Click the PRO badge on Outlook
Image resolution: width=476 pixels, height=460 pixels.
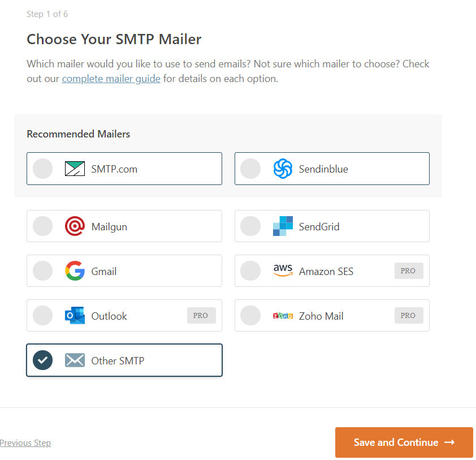[201, 316]
